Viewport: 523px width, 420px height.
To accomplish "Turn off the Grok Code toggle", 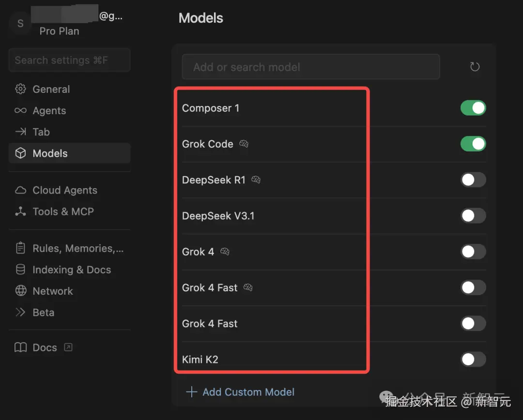I will tap(473, 144).
